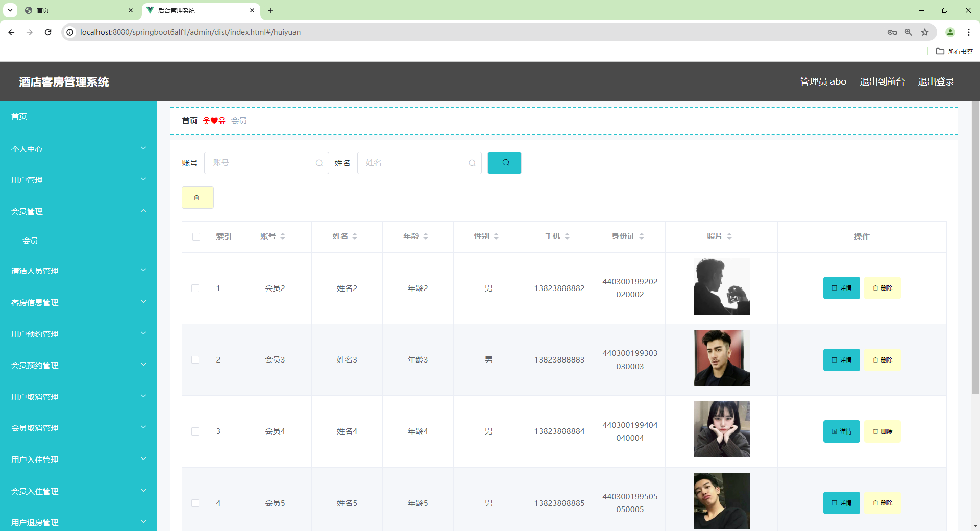Select 会员 in the sidebar menu

(31, 240)
